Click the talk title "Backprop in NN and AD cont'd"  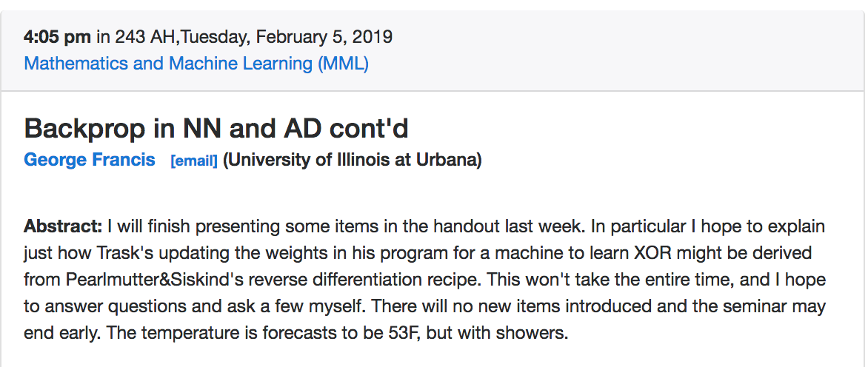(x=216, y=129)
